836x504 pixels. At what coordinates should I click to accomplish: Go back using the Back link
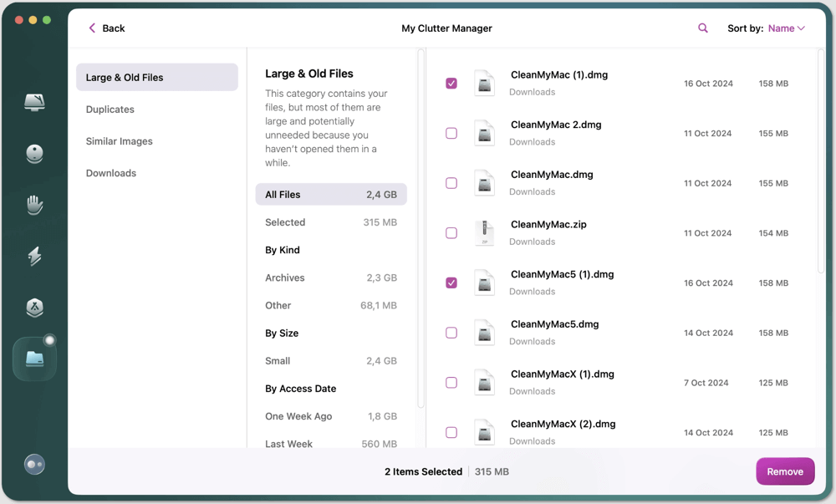tap(106, 28)
